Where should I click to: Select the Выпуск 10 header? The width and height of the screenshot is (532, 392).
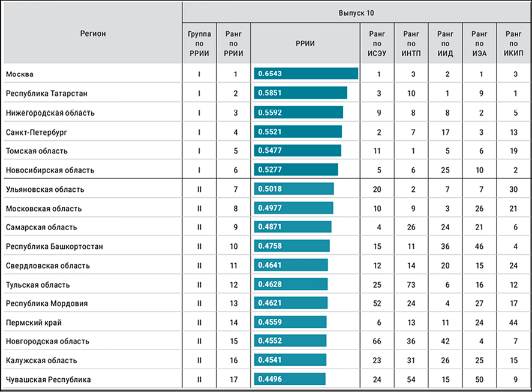[x=356, y=12]
